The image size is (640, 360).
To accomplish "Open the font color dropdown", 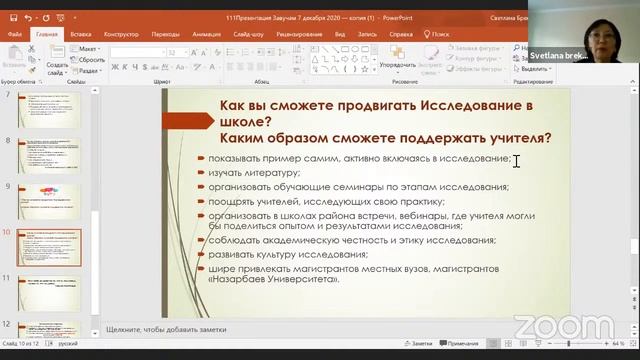I will 213,67.
